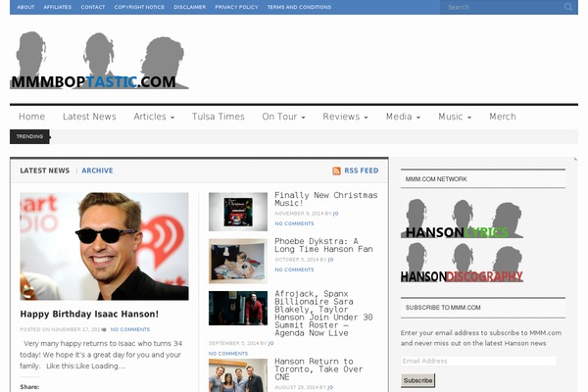Image resolution: width=588 pixels, height=392 pixels.
Task: Go to the Home menu item
Action: 32,117
